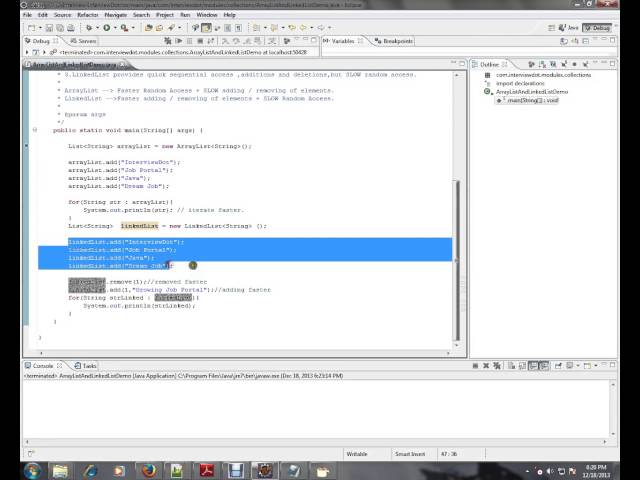This screenshot has width=640, height=480.
Task: Click Collapse All icon in Variables view
Action: [x=585, y=41]
